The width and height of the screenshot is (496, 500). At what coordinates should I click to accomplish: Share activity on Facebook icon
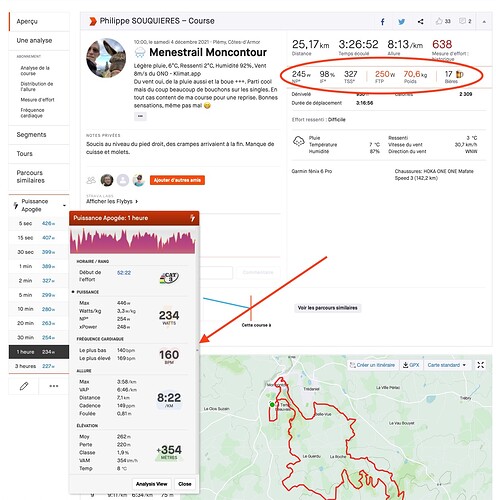(x=382, y=22)
